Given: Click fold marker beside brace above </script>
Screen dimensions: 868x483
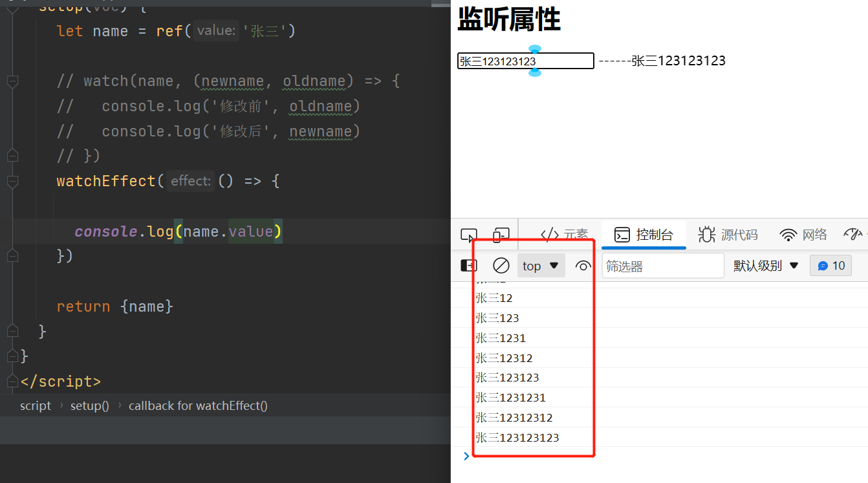Looking at the screenshot, I should pos(12,356).
